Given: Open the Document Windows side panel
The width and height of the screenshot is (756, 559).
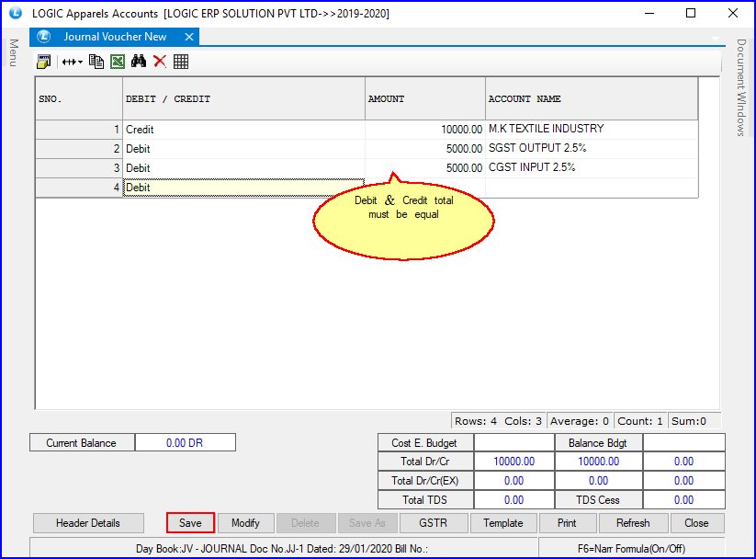Looking at the screenshot, I should pos(741,88).
